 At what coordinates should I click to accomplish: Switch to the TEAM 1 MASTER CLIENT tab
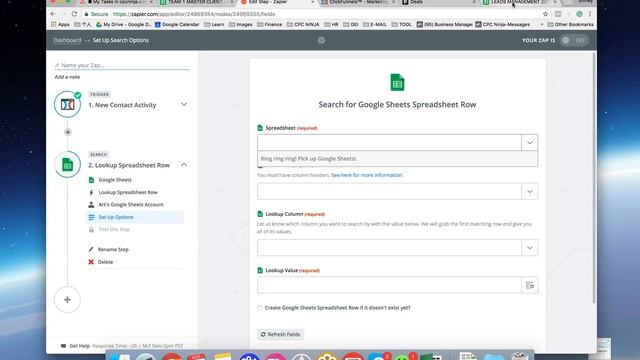[x=195, y=2]
